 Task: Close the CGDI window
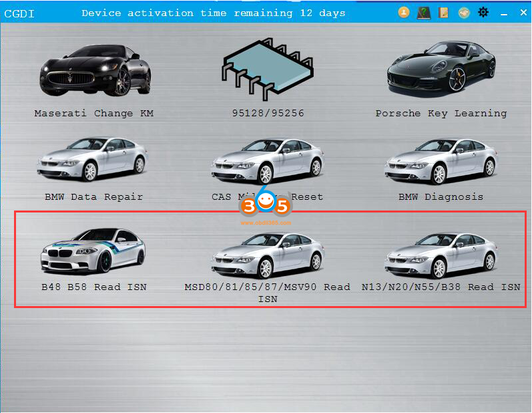pyautogui.click(x=523, y=13)
